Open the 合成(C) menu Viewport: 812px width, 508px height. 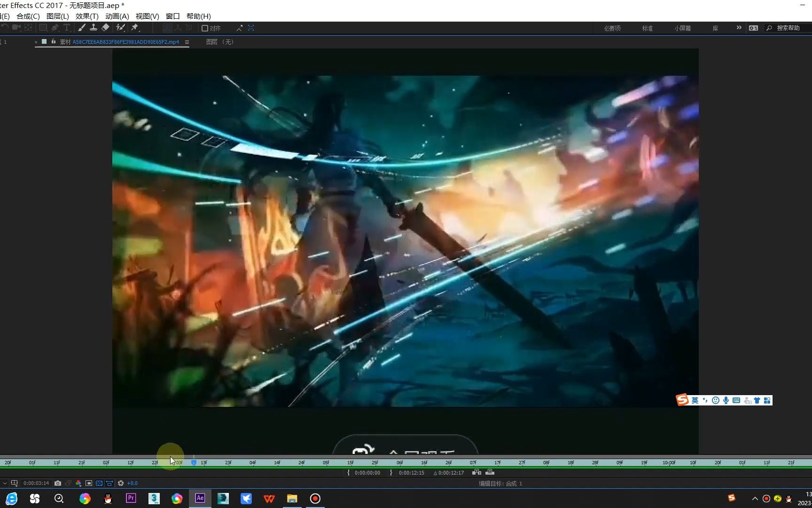tap(28, 16)
